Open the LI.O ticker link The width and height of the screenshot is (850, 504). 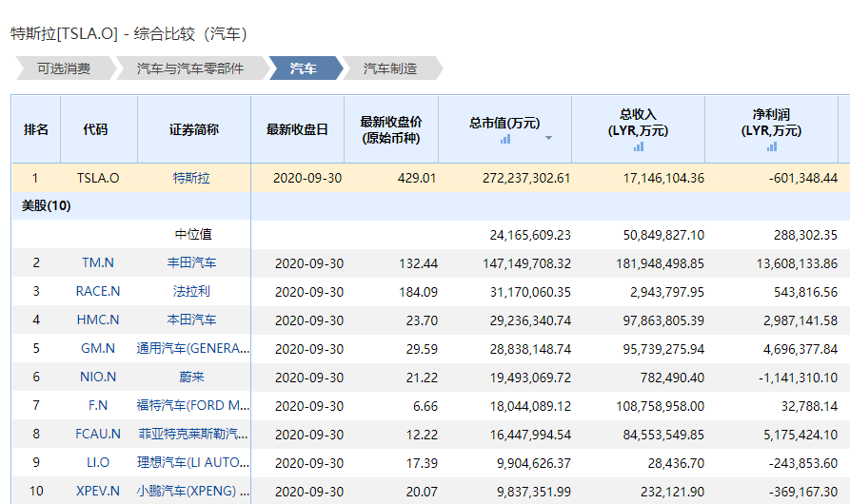(98, 462)
